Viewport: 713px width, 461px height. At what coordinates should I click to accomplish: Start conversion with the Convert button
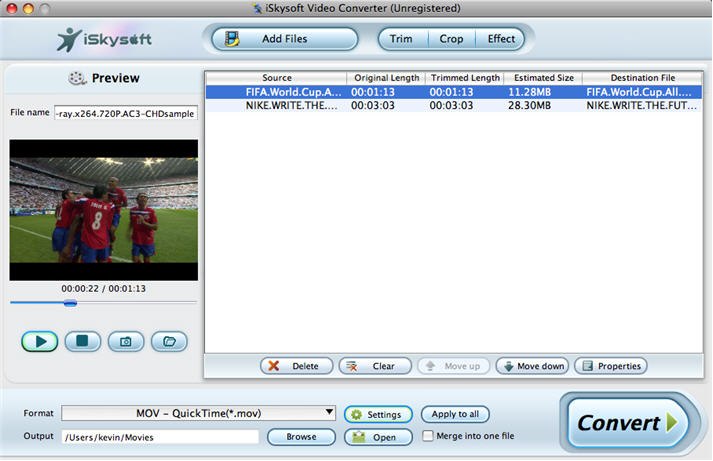click(627, 423)
